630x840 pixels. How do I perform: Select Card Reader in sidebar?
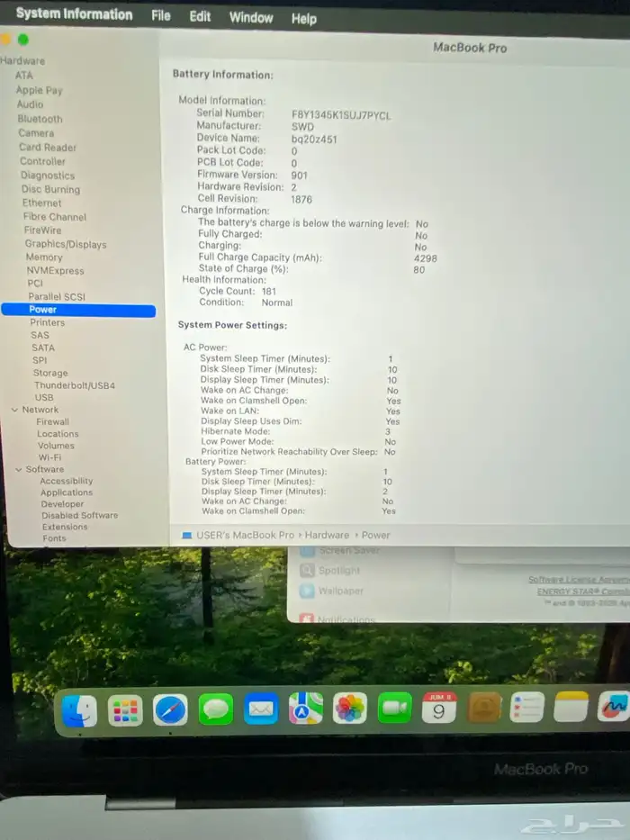(x=48, y=148)
